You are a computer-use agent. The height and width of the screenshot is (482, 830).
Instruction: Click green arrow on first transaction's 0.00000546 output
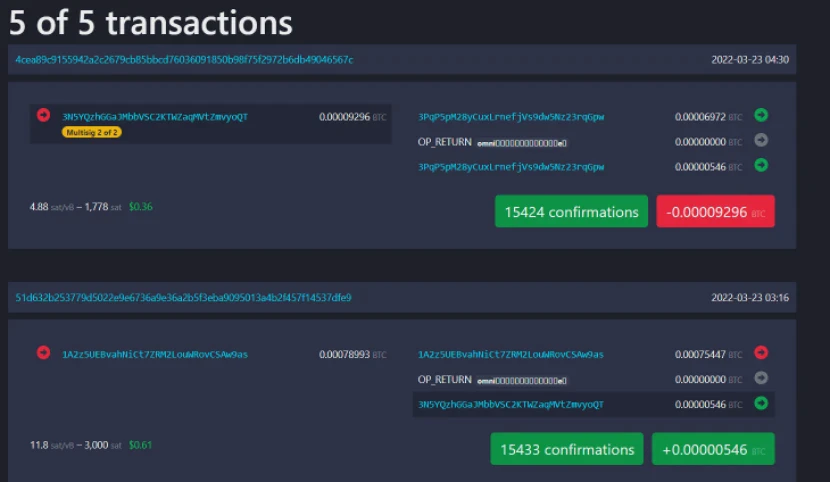pos(761,166)
